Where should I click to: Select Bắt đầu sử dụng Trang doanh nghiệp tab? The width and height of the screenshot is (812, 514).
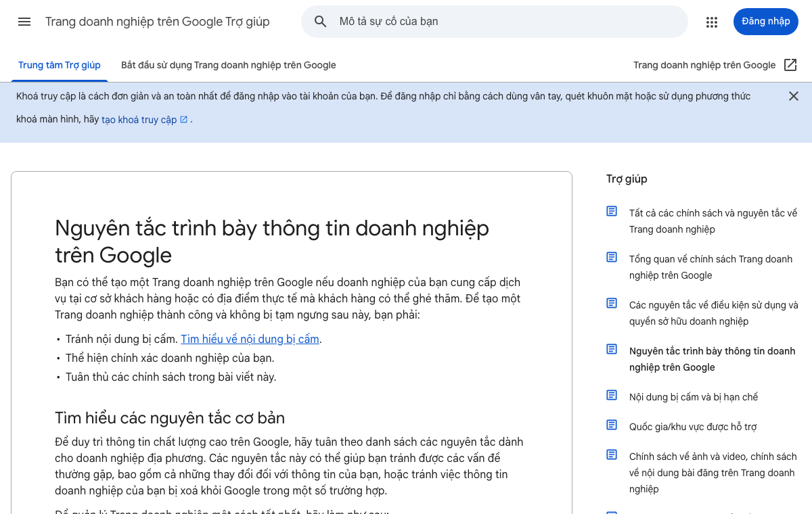(x=229, y=66)
